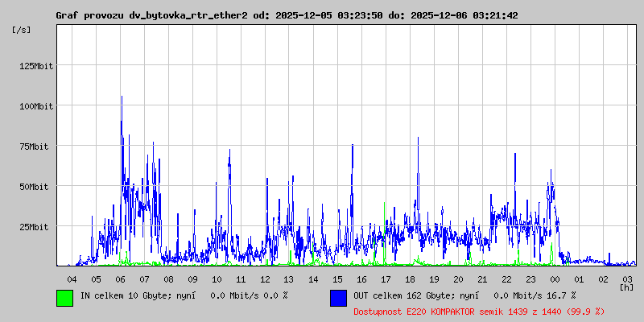
Task: Click the green IN legend color swatch
Action: [x=64, y=297]
